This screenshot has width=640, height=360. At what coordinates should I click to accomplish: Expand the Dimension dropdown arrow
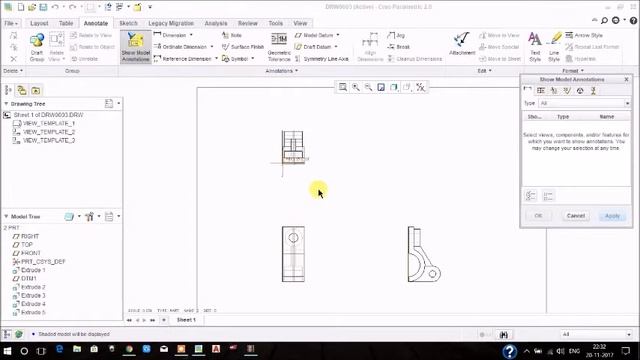click(191, 35)
